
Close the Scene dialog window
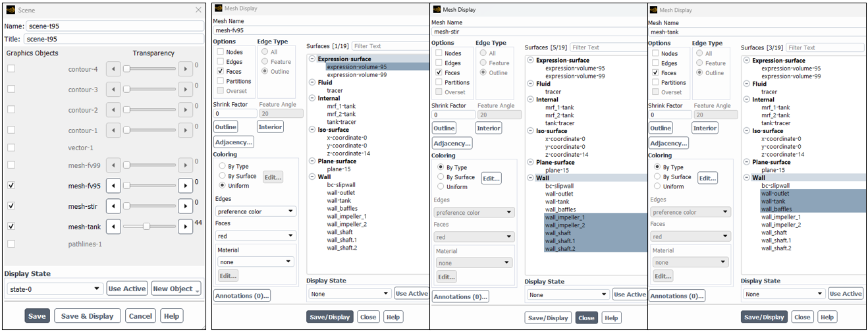click(198, 10)
